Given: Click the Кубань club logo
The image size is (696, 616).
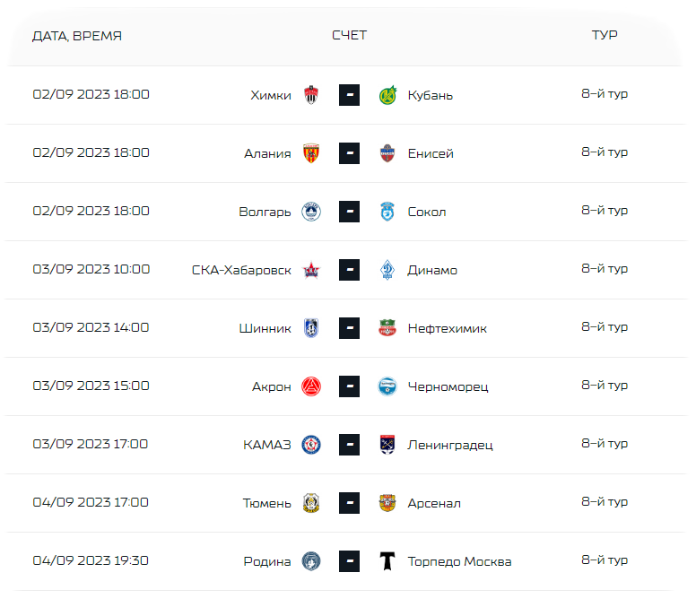Looking at the screenshot, I should tap(387, 95).
